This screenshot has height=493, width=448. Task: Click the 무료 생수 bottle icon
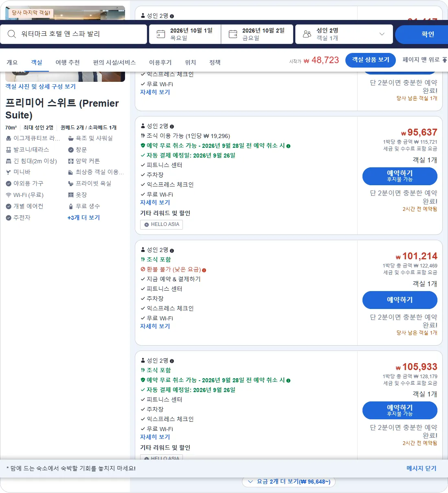71,206
